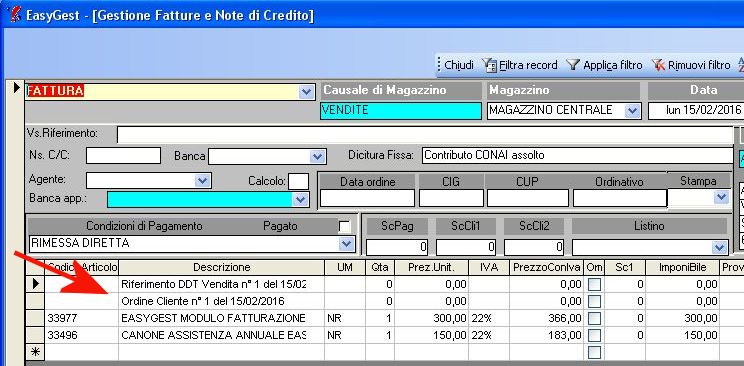Expand the Stampa dropdown
This screenshot has width=744, height=366.
click(722, 196)
